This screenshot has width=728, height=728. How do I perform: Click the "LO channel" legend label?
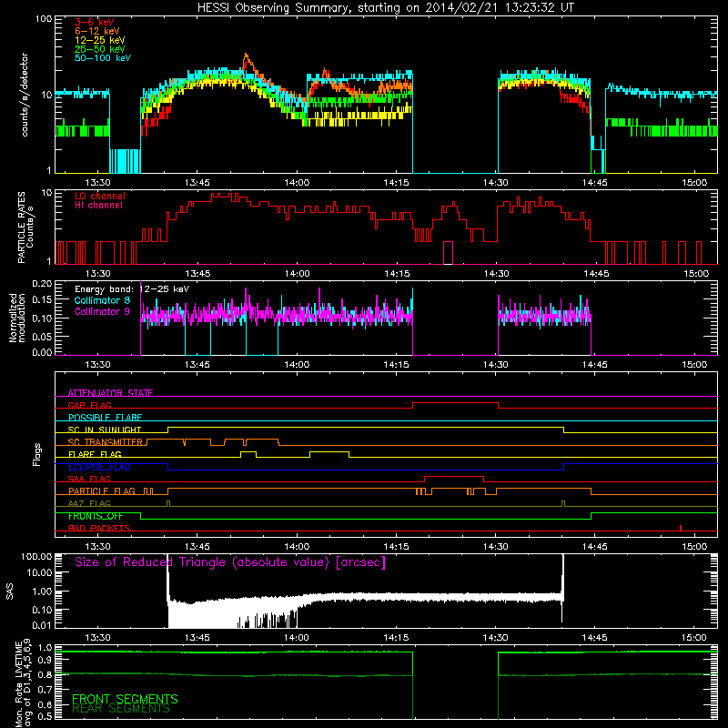pos(100,196)
